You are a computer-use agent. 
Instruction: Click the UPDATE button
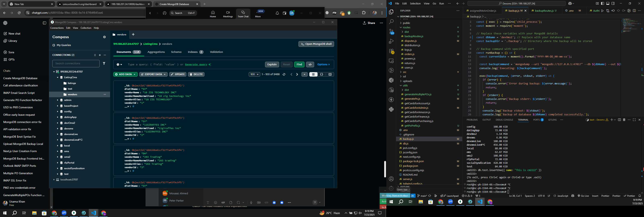[178, 74]
